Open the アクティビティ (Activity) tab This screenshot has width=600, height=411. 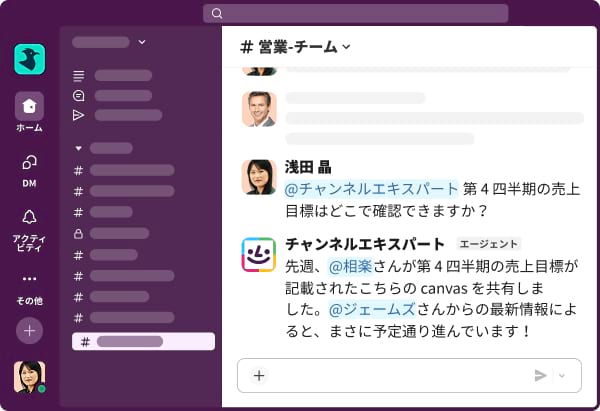coord(29,231)
